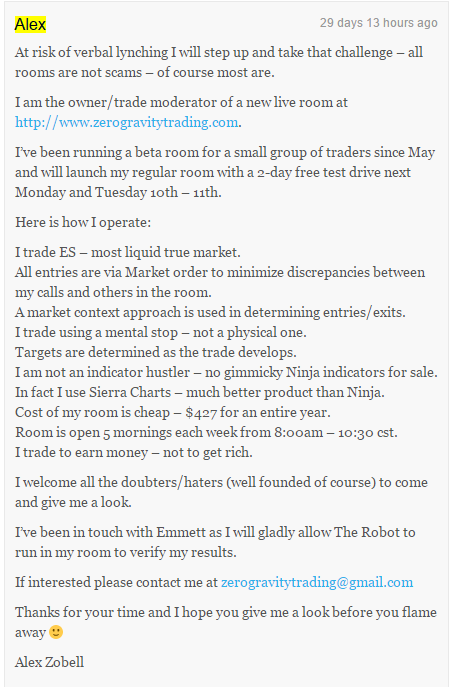456x687 pixels.
Task: Click the paragraph welcoming doubters/haters
Action: 221,492
